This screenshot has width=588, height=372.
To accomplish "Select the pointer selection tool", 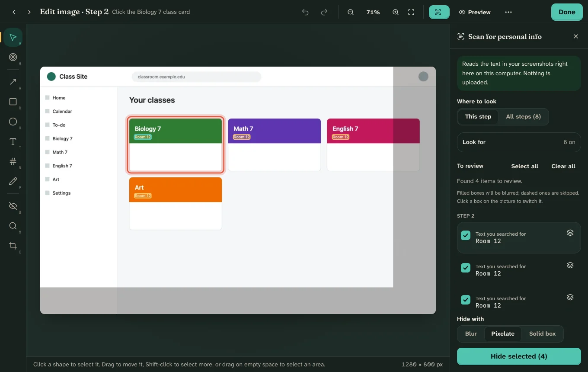I will point(13,37).
